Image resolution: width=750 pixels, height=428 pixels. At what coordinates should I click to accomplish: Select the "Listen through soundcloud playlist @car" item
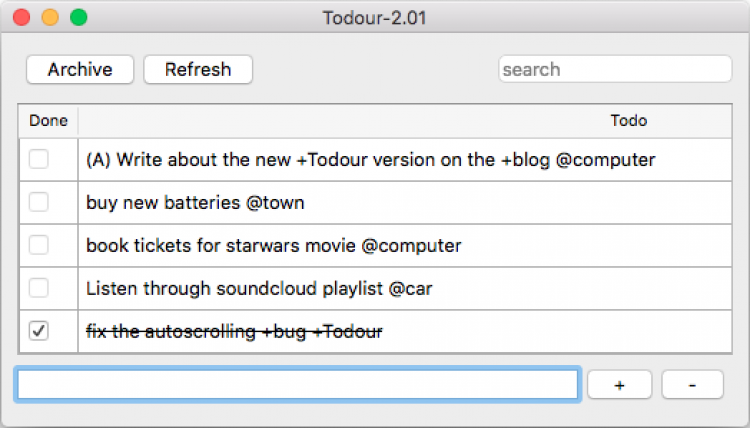[259, 288]
